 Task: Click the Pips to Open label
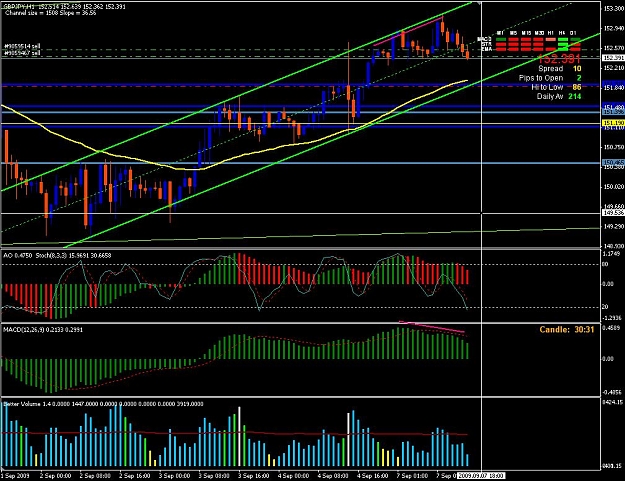click(x=541, y=78)
